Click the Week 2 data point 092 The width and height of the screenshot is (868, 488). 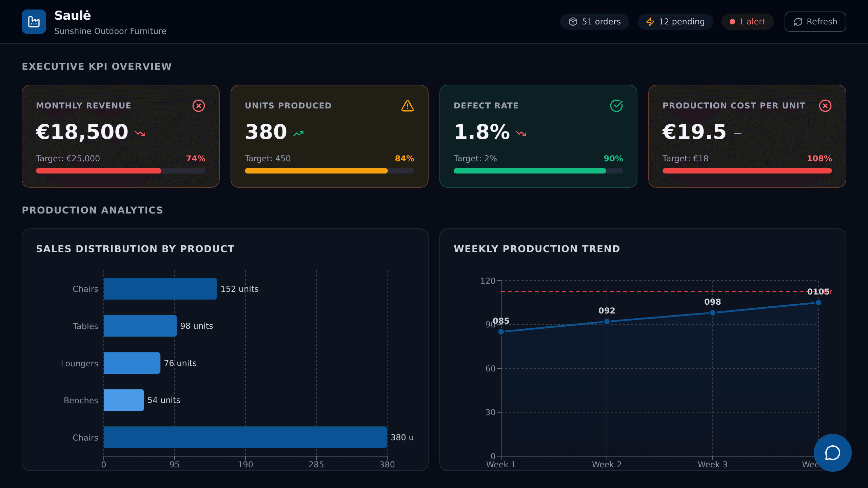click(x=607, y=322)
